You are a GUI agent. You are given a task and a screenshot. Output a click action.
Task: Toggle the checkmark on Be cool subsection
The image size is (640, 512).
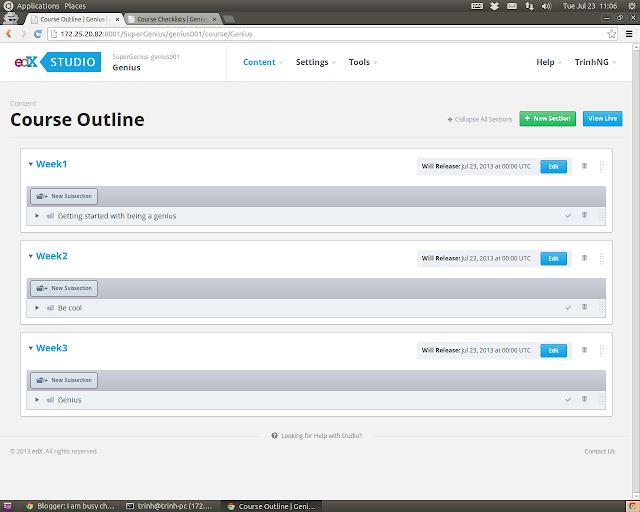tap(568, 307)
